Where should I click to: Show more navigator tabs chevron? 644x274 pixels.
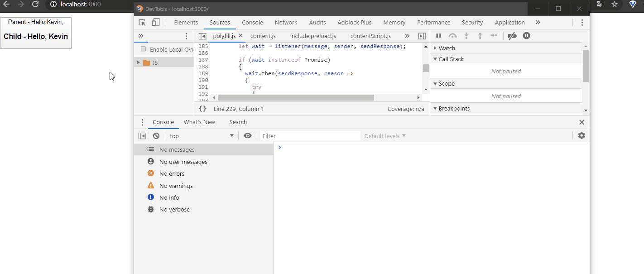click(141, 36)
